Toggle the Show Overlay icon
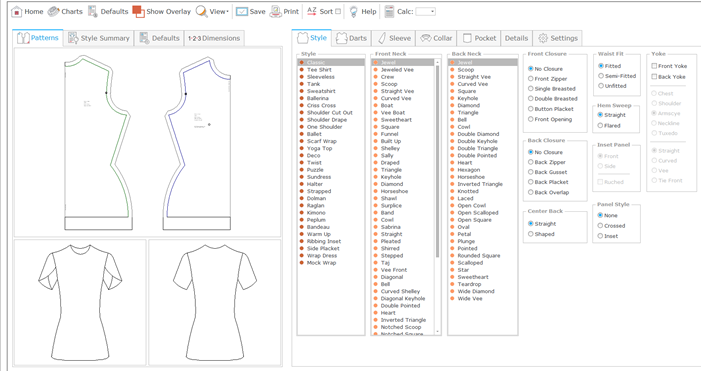 [138, 12]
